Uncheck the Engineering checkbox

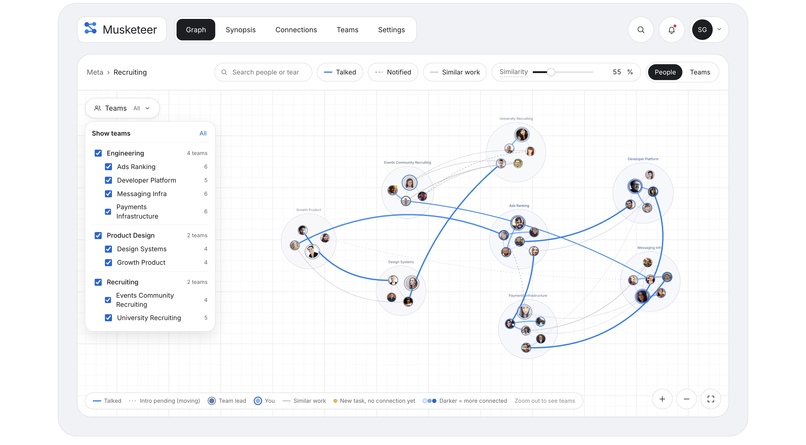(98, 153)
